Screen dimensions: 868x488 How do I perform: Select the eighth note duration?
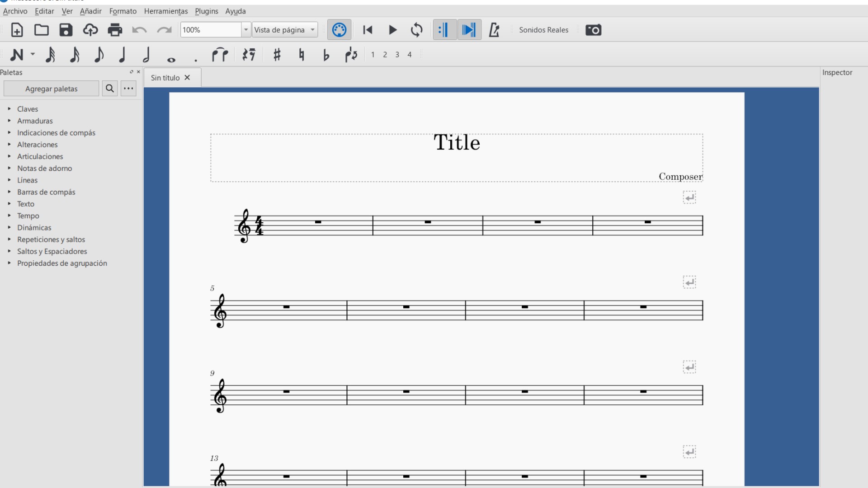[x=99, y=55]
